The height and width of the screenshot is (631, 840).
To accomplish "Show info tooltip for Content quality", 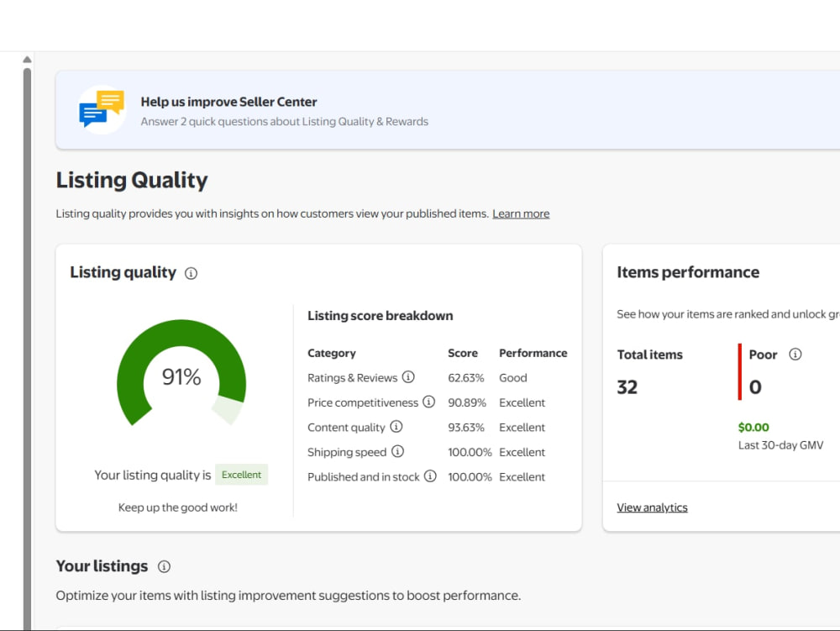I will pyautogui.click(x=396, y=426).
